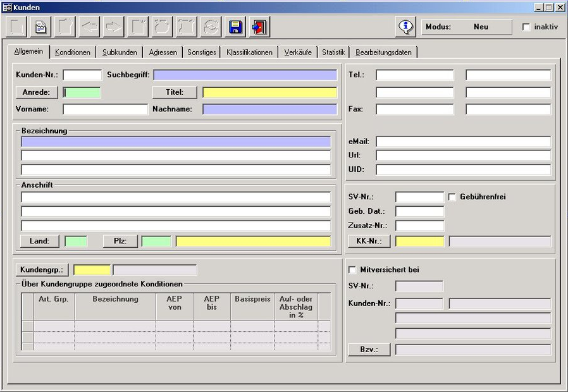Click the yellow Titel input field
This screenshot has width=568, height=392.
[x=269, y=92]
